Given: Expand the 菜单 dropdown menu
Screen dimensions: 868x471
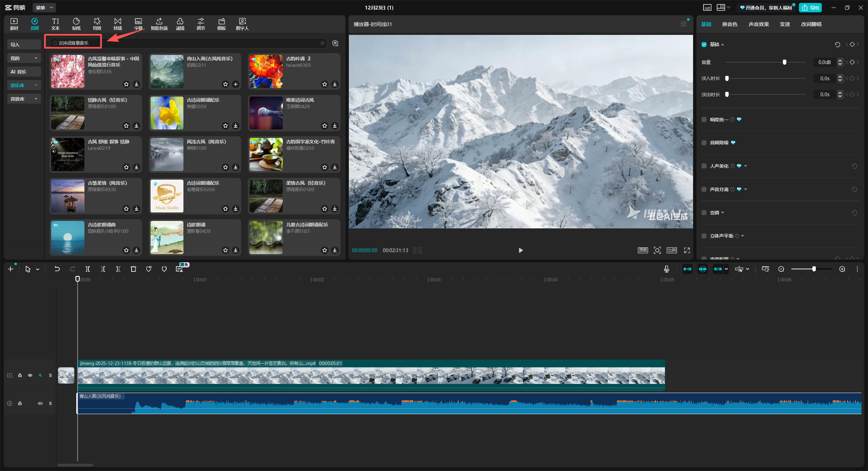Looking at the screenshot, I should point(44,7).
